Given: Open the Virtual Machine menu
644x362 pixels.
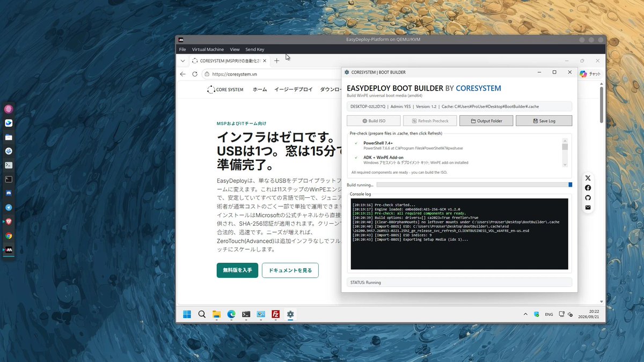Looking at the screenshot, I should pyautogui.click(x=208, y=49).
